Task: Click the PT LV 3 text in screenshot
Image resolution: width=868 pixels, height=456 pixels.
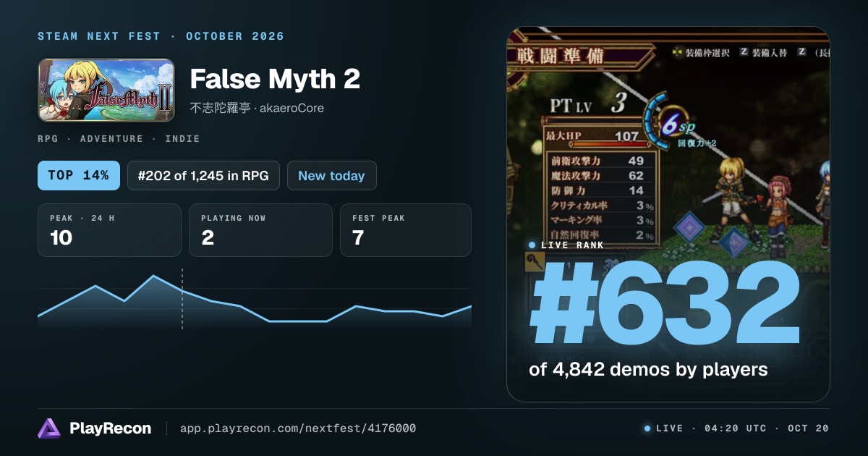Action: (x=587, y=104)
